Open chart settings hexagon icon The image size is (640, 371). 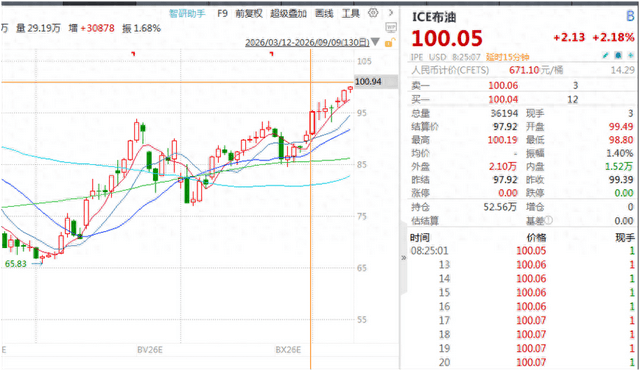(x=373, y=13)
